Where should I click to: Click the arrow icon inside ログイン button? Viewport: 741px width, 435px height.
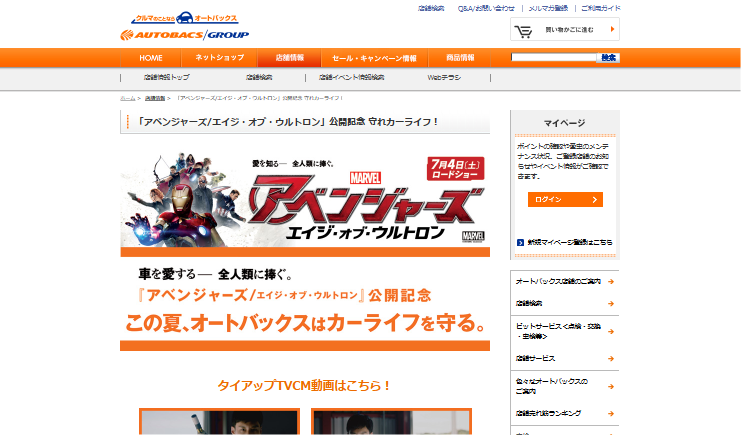[x=595, y=200]
